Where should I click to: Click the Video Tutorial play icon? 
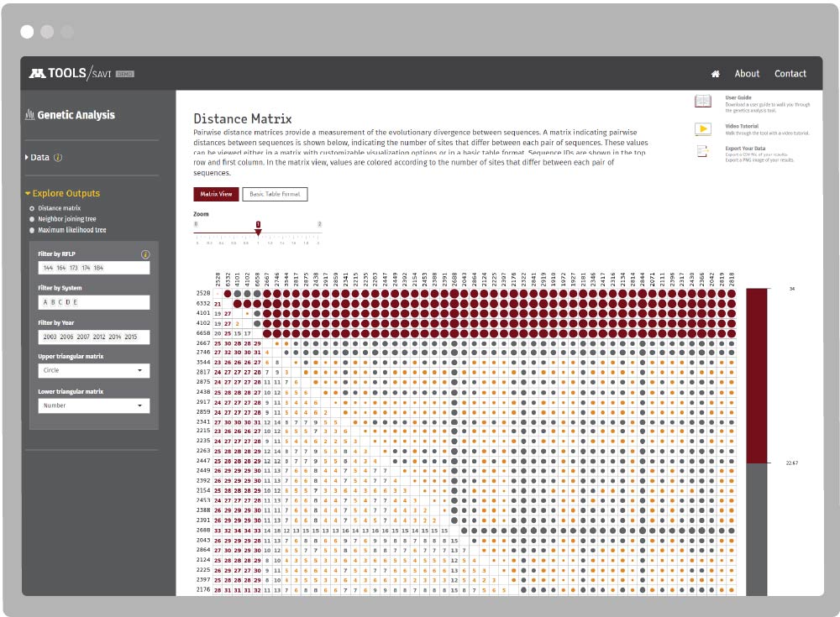[702, 128]
